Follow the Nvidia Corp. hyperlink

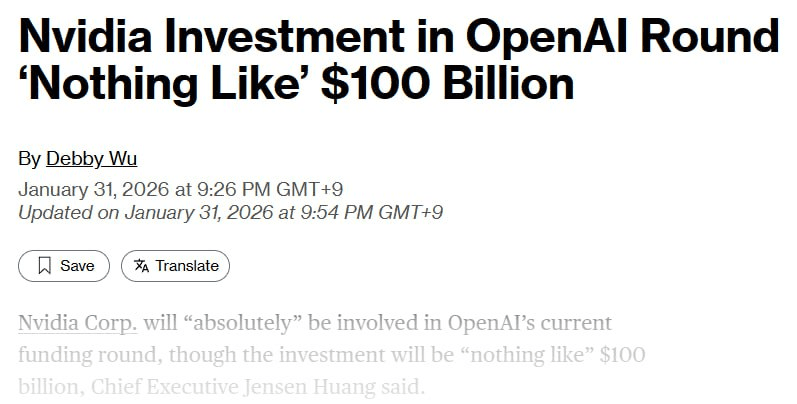coord(77,324)
